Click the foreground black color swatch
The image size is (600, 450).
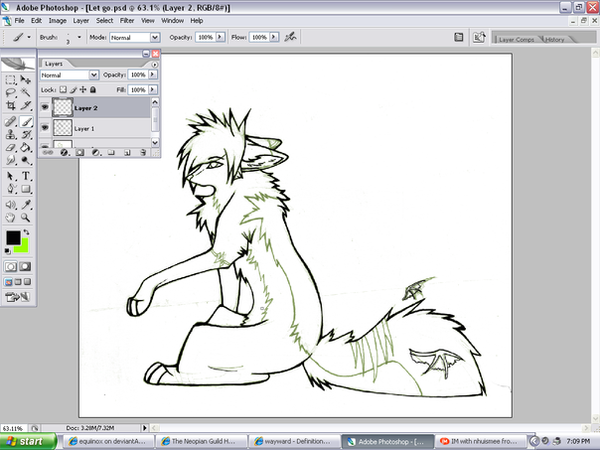click(14, 238)
